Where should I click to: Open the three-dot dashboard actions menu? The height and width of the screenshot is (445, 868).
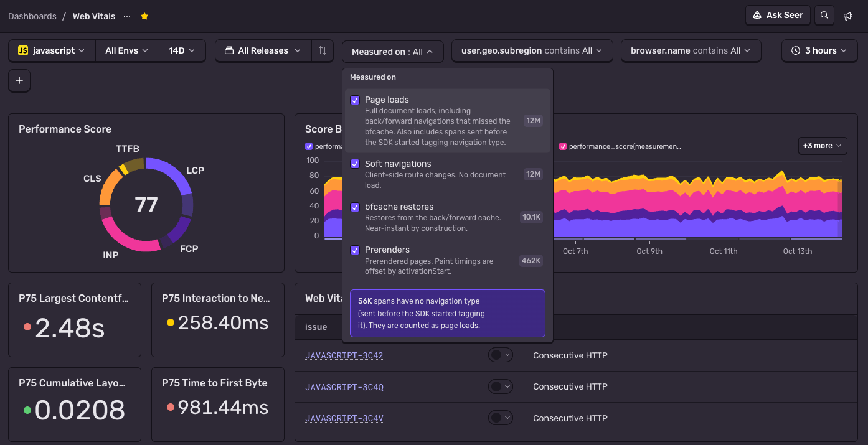(x=127, y=16)
